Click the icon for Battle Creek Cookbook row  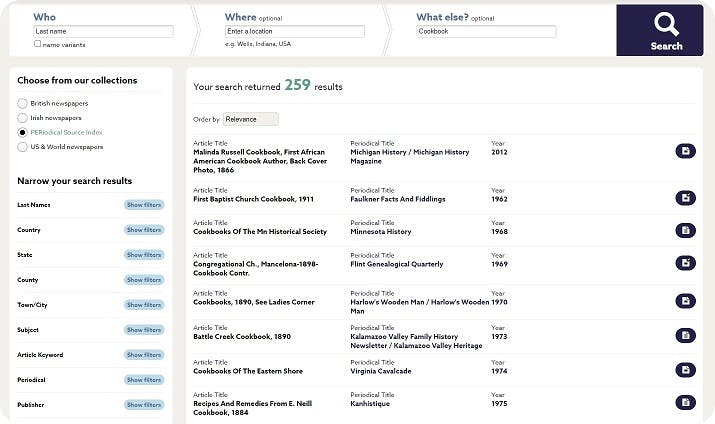point(685,336)
